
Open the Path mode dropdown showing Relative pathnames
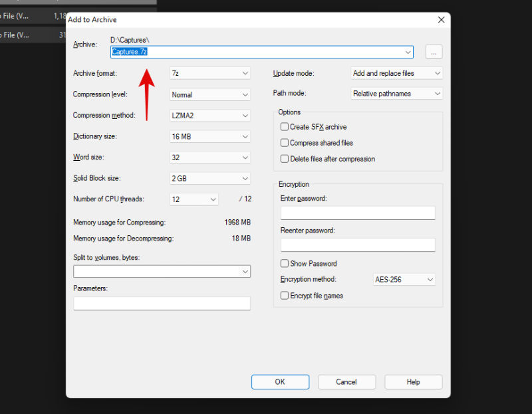coord(396,94)
